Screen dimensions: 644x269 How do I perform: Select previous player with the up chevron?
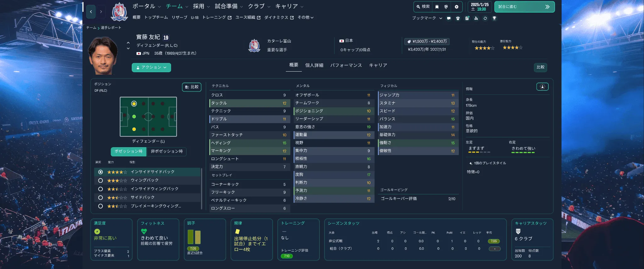pyautogui.click(x=128, y=43)
